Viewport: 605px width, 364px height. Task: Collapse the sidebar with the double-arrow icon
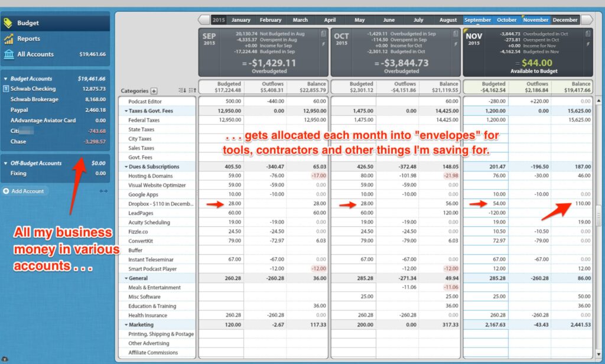tap(103, 191)
